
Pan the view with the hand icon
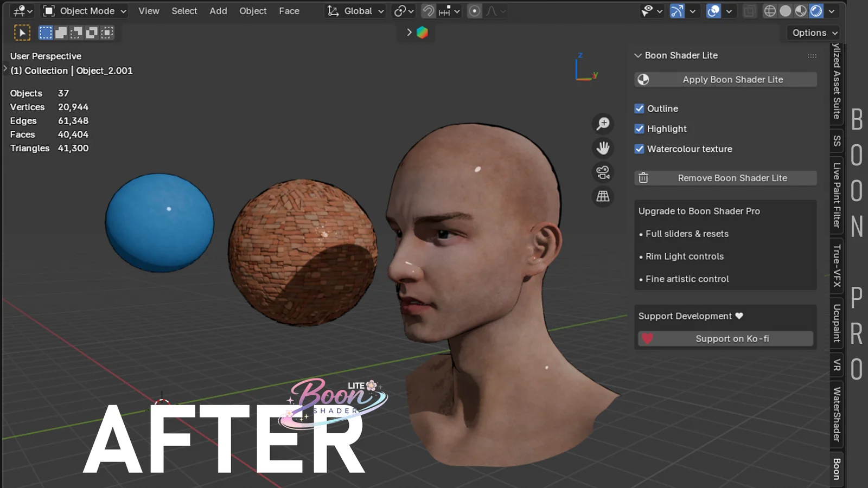click(x=603, y=148)
